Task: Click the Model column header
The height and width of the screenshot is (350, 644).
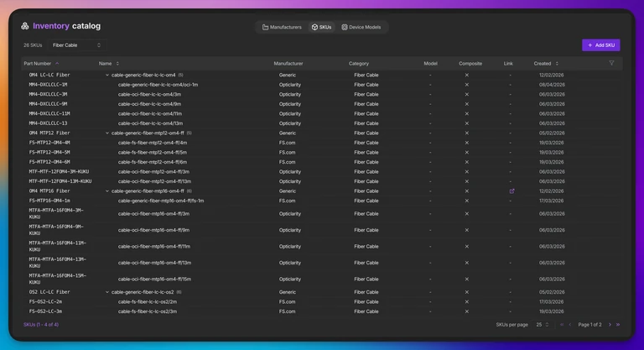Action: tap(430, 63)
